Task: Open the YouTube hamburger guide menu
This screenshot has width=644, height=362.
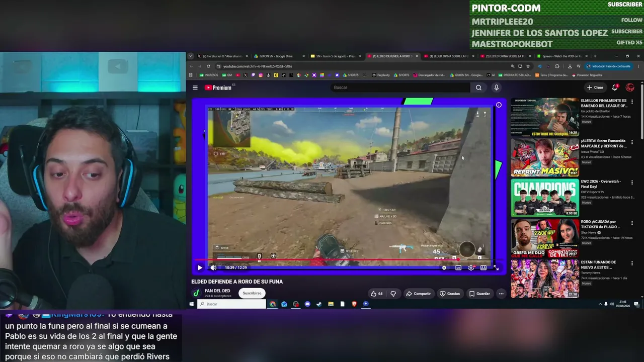Action: pyautogui.click(x=195, y=87)
